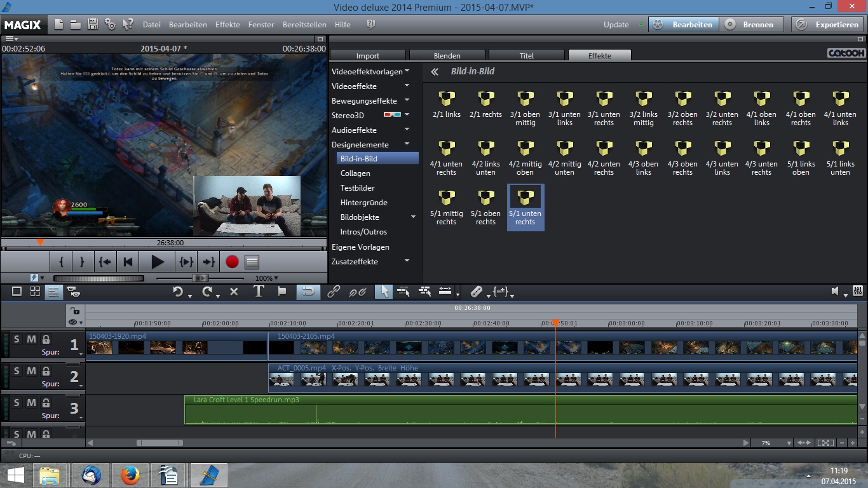Click the Exportieren button
This screenshot has width=868, height=488.
[x=829, y=25]
